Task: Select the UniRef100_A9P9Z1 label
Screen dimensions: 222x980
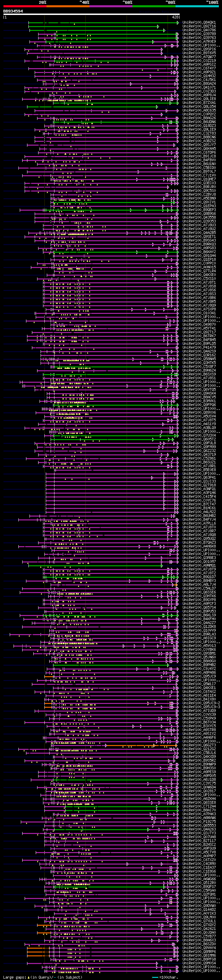Action: pos(199,72)
